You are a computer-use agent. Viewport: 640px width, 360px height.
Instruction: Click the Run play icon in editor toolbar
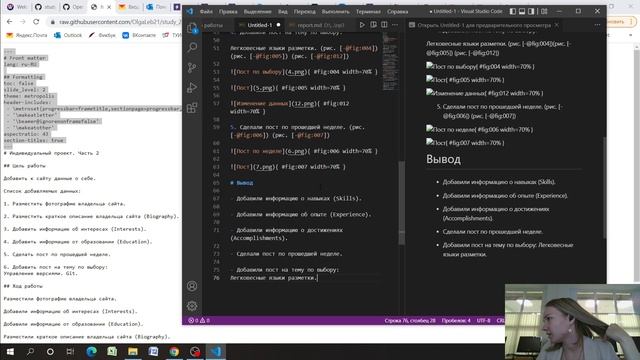tap(362, 25)
